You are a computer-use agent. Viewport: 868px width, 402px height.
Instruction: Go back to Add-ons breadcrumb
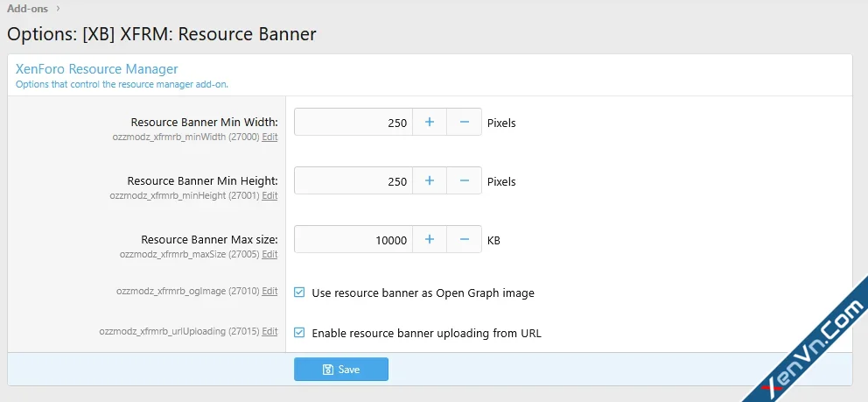[x=27, y=9]
